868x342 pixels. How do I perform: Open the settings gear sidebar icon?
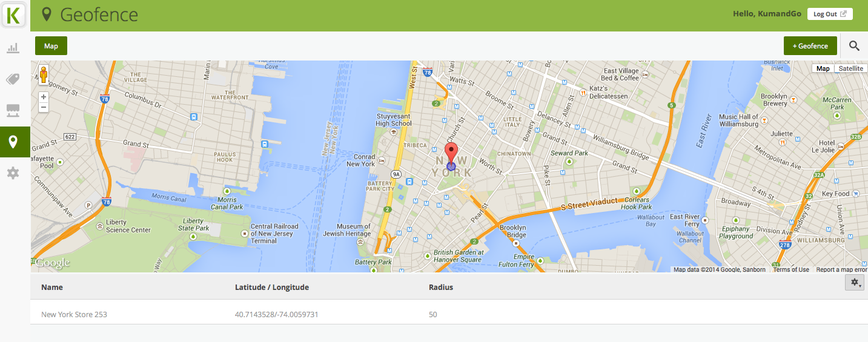[x=13, y=173]
